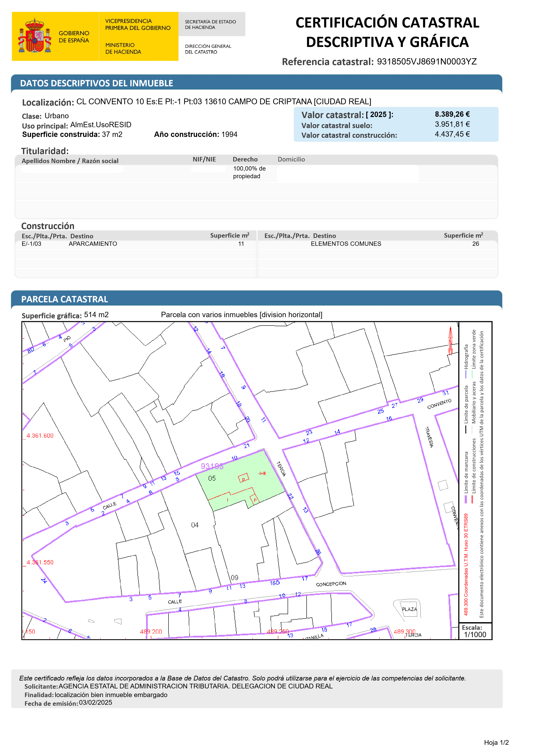This screenshot has height=756, width=534.
Task: Click the ELEMENTOS COMUNES table entry
Action: click(x=346, y=244)
